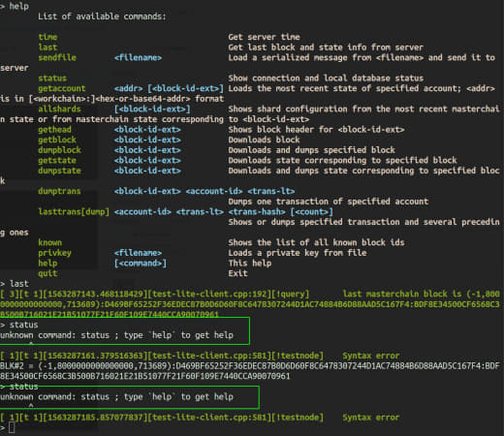504x436 pixels.
Task: Click the 'known' command entry
Action: click(50, 242)
